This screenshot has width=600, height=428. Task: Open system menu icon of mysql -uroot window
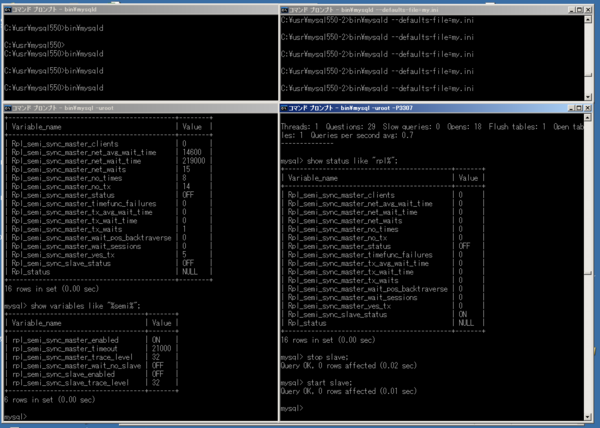7,108
